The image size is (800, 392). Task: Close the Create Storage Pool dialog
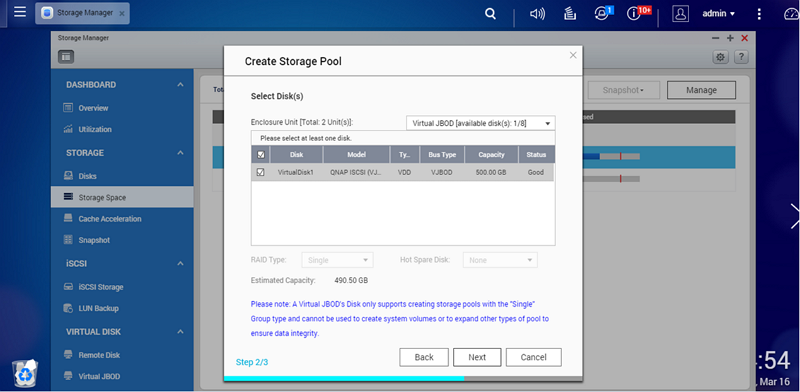tap(573, 55)
